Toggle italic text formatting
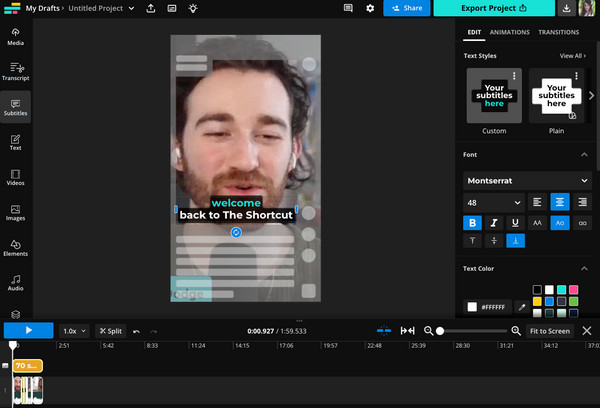 coord(494,223)
